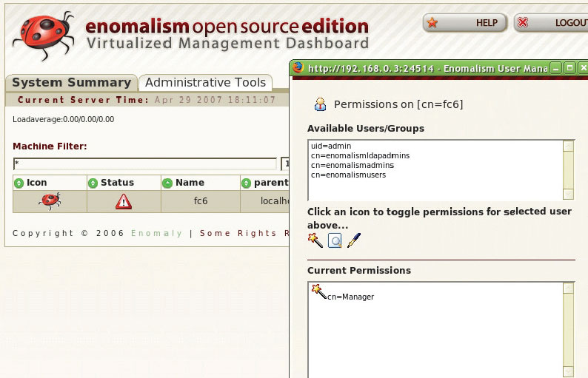Toggle the magnifier view permission icon
The image size is (588, 378).
coord(335,240)
